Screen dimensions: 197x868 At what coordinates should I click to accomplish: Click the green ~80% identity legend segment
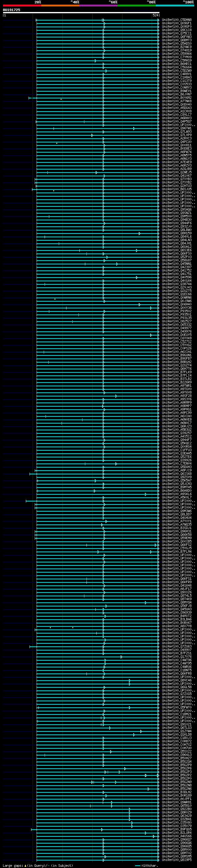[137, 6]
